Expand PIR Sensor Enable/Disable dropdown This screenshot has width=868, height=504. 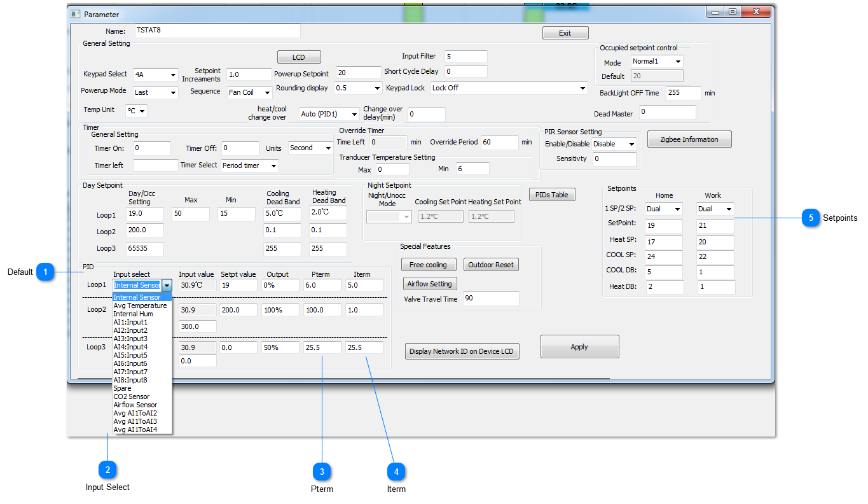(614, 144)
